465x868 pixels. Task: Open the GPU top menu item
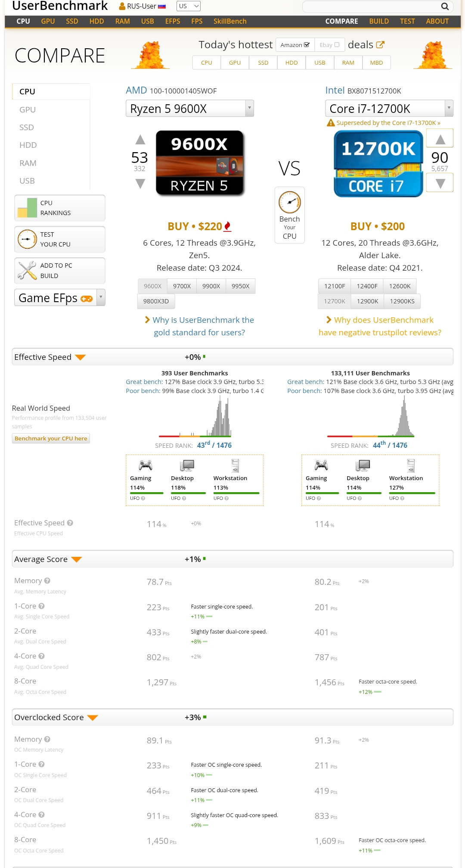tap(48, 21)
